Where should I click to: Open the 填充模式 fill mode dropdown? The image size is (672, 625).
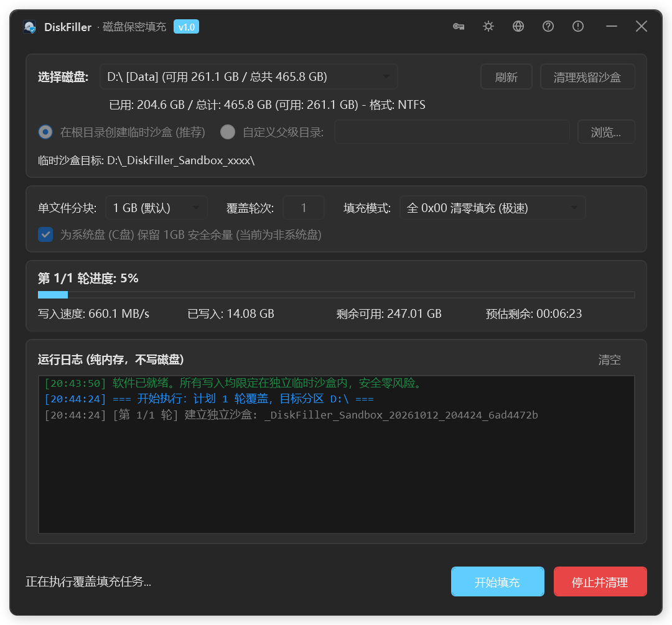pyautogui.click(x=492, y=208)
